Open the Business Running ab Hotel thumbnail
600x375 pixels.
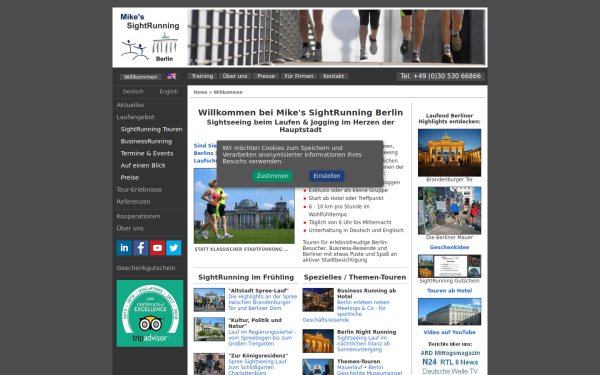(318, 300)
